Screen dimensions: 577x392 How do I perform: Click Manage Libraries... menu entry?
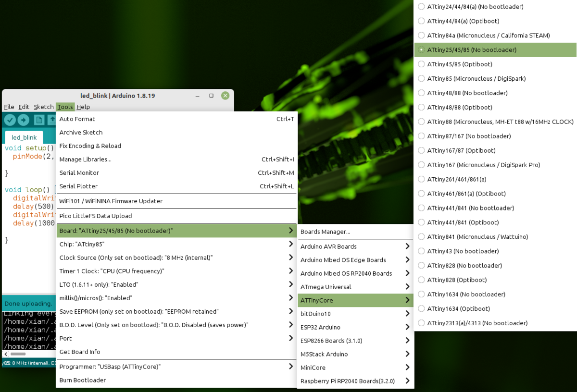point(176,159)
